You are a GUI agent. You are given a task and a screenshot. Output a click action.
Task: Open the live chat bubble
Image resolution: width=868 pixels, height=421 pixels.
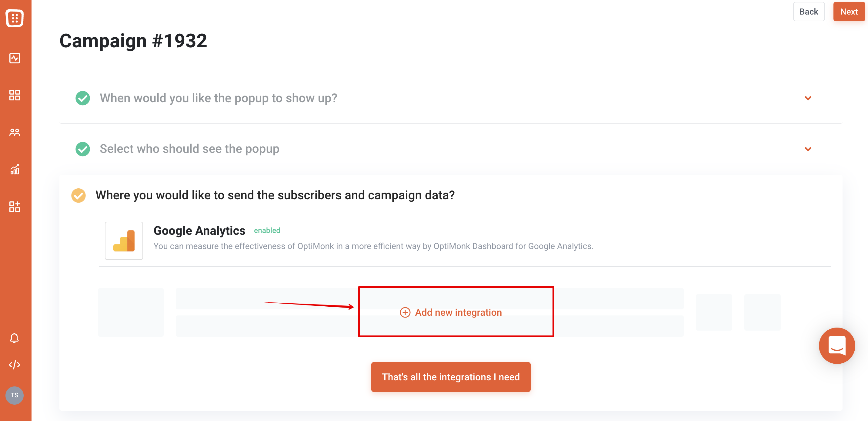pos(837,345)
